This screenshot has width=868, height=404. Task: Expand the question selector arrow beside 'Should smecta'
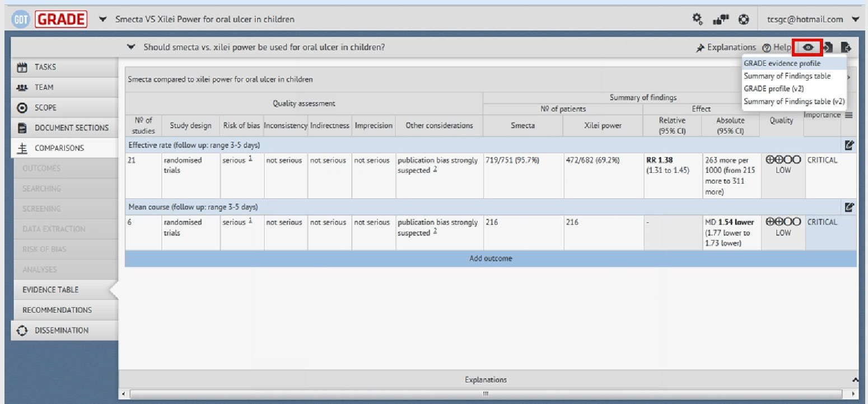(x=131, y=47)
